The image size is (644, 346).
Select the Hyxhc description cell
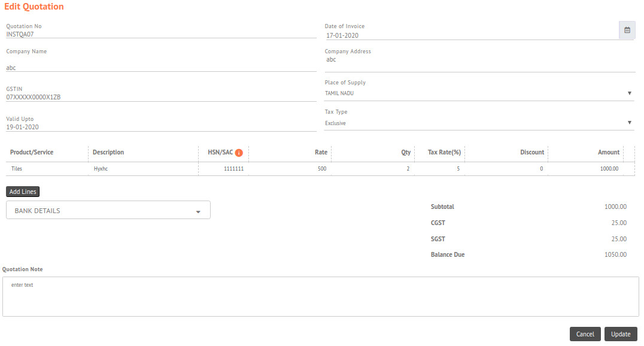143,169
